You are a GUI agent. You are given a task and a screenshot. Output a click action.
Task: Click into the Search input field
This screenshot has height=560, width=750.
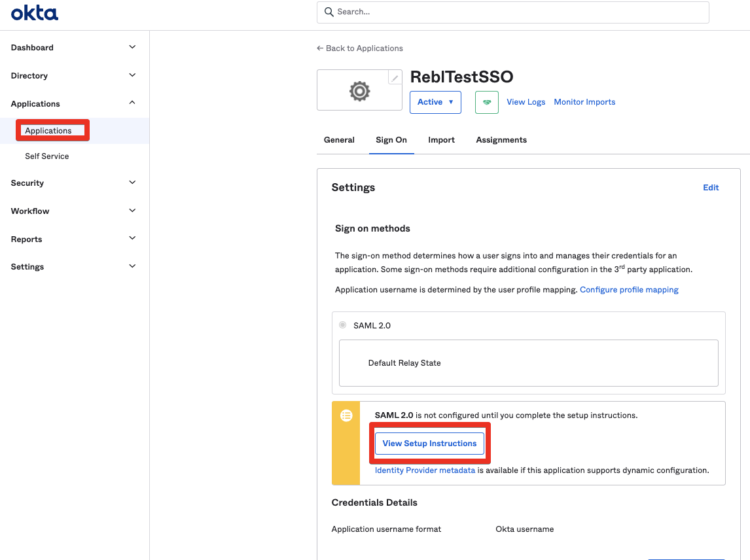click(x=517, y=12)
